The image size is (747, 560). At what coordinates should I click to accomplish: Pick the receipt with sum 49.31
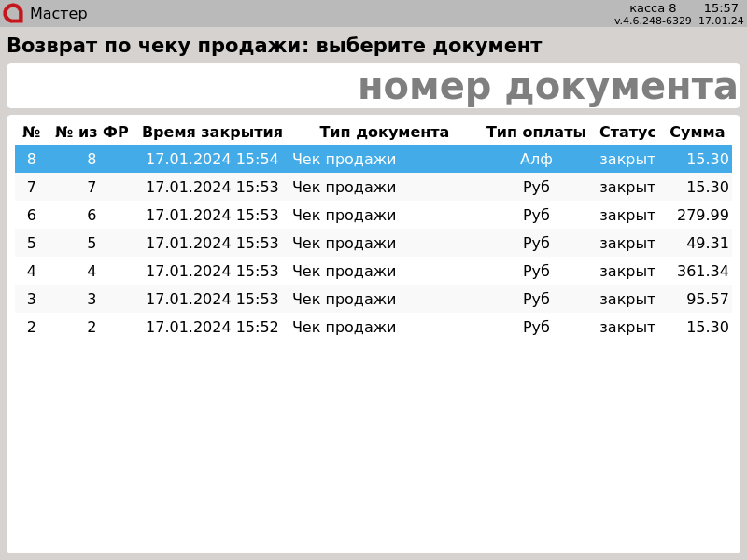click(373, 244)
